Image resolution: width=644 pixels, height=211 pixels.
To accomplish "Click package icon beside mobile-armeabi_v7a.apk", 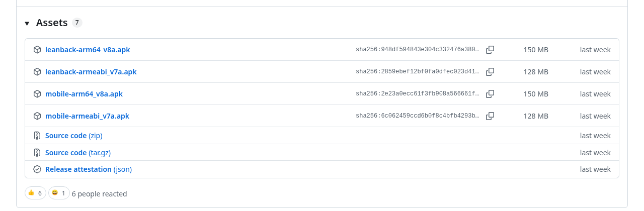I will (x=37, y=116).
